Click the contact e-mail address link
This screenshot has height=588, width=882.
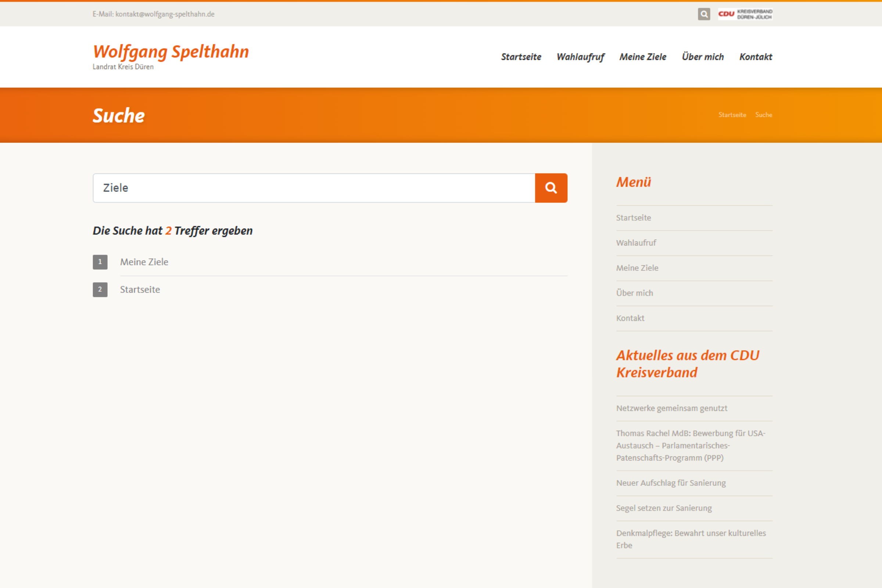[x=165, y=14]
